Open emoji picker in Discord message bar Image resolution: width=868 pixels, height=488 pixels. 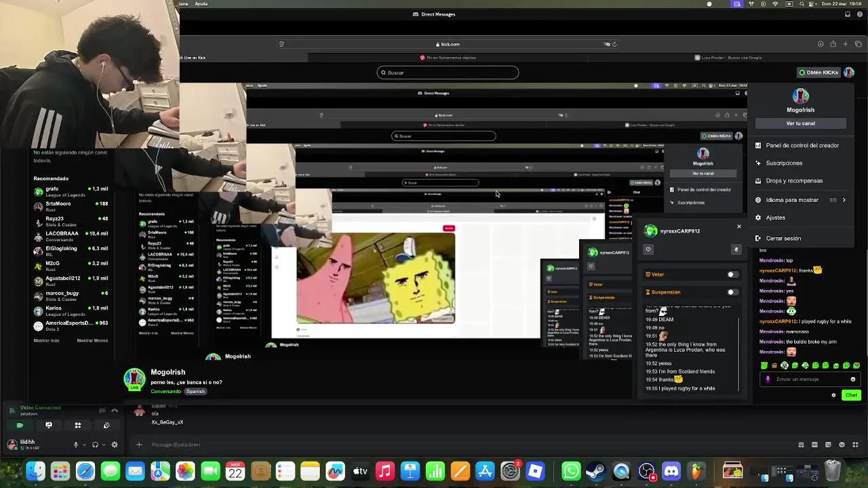[x=842, y=445]
